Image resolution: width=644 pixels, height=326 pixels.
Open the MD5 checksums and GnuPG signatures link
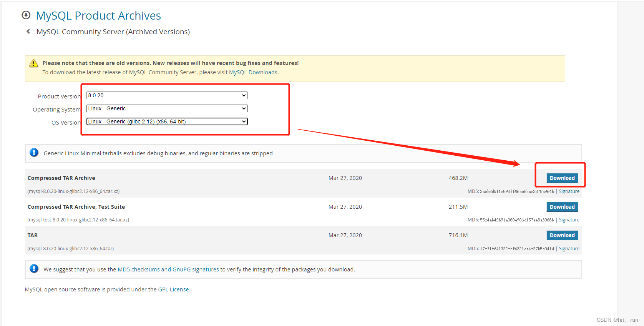pyautogui.click(x=168, y=269)
